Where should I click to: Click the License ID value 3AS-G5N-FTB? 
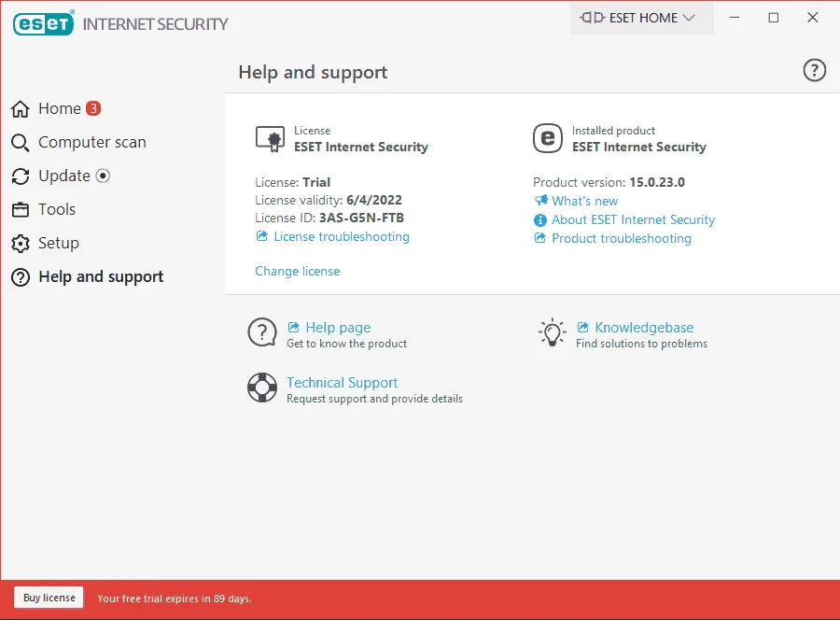coord(361,218)
